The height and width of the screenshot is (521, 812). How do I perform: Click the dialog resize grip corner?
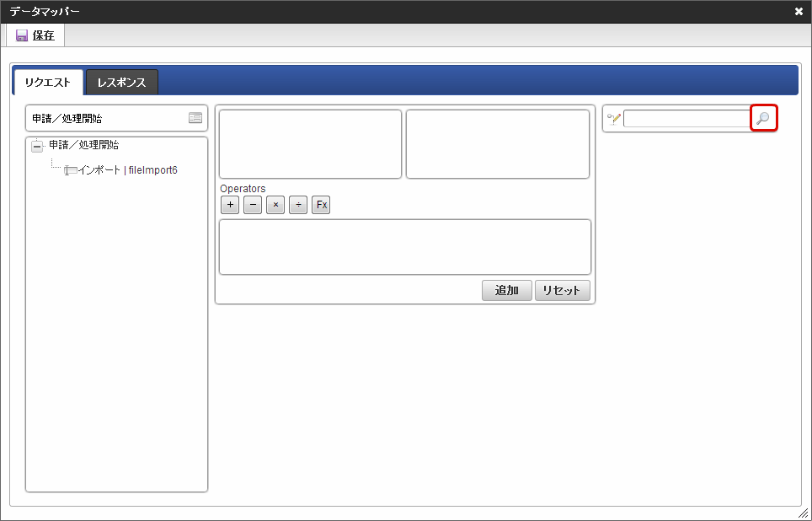(803, 513)
